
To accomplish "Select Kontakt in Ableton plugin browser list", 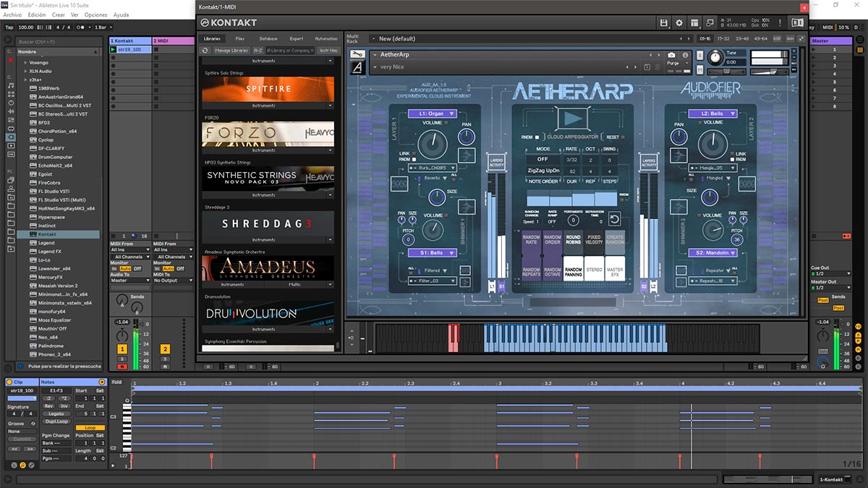I will click(58, 234).
